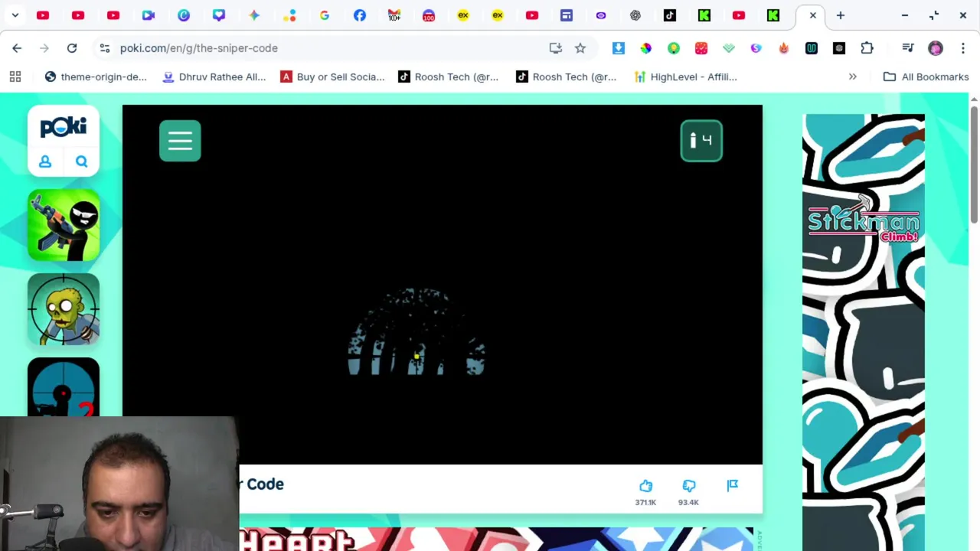Open the Extensions puzzle-piece menu

click(x=867, y=48)
